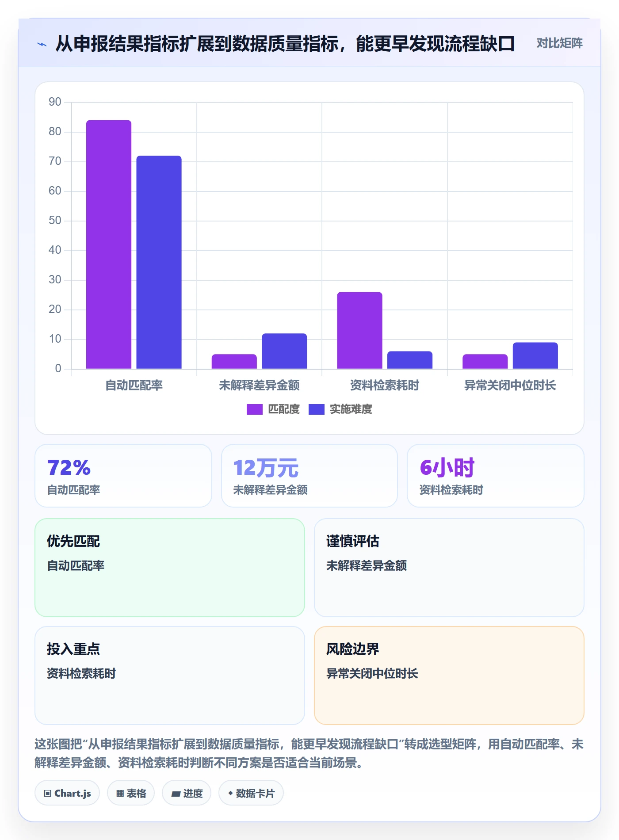Open the 谨慎评估 matrix card
The width and height of the screenshot is (619, 840).
point(449,568)
